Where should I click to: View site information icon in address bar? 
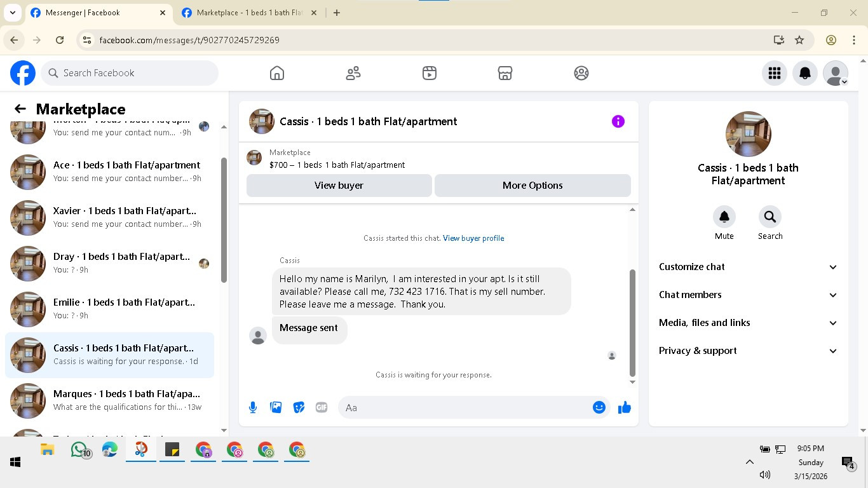[88, 40]
